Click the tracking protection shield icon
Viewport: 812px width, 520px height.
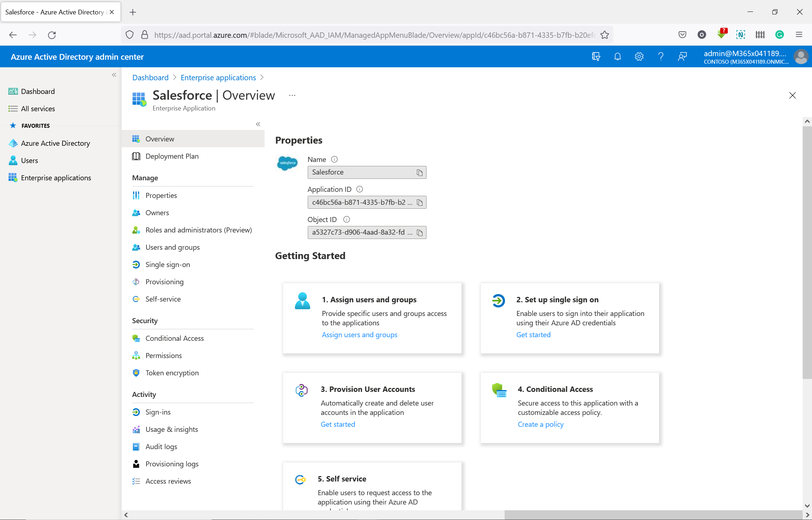(x=130, y=35)
